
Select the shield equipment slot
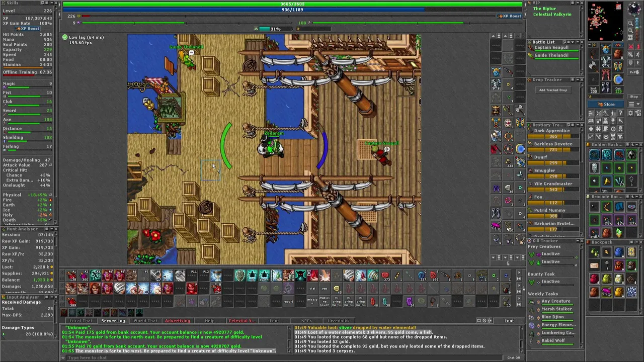(618, 66)
